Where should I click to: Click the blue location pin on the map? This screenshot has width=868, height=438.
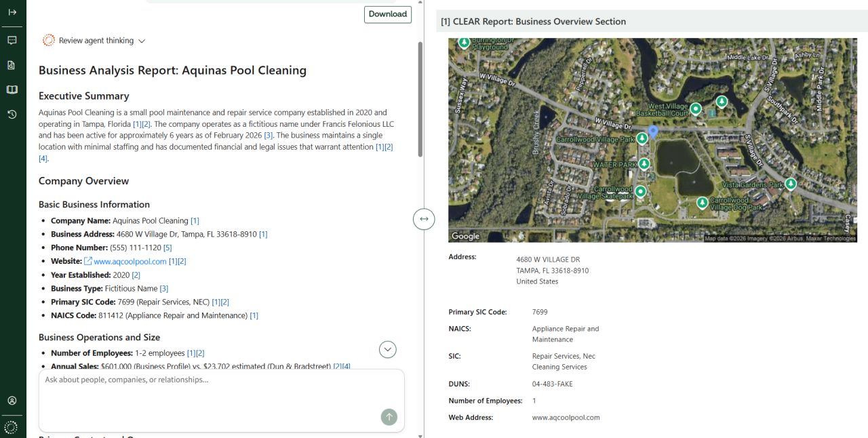pos(653,132)
